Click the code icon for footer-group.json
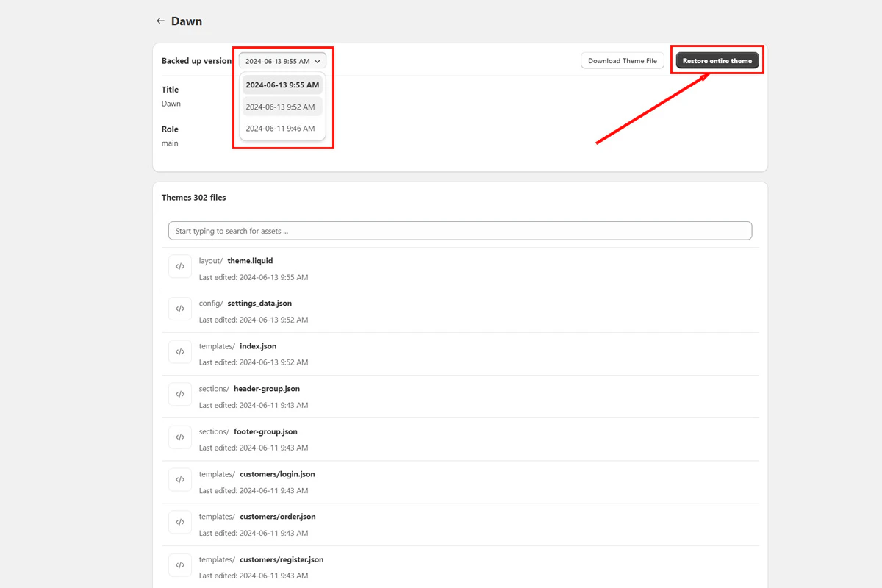The width and height of the screenshot is (882, 588). pyautogui.click(x=180, y=437)
